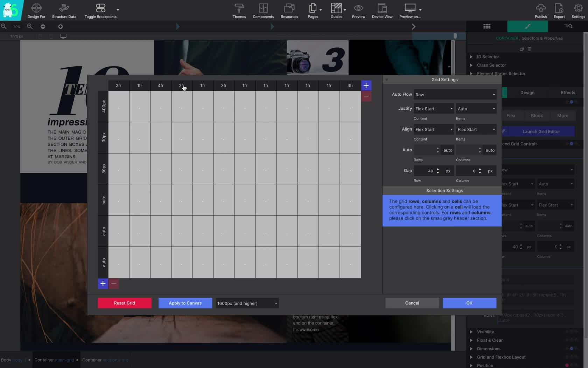Click the Row Gap value stepper
The height and width of the screenshot is (368, 588).
coord(438,171)
